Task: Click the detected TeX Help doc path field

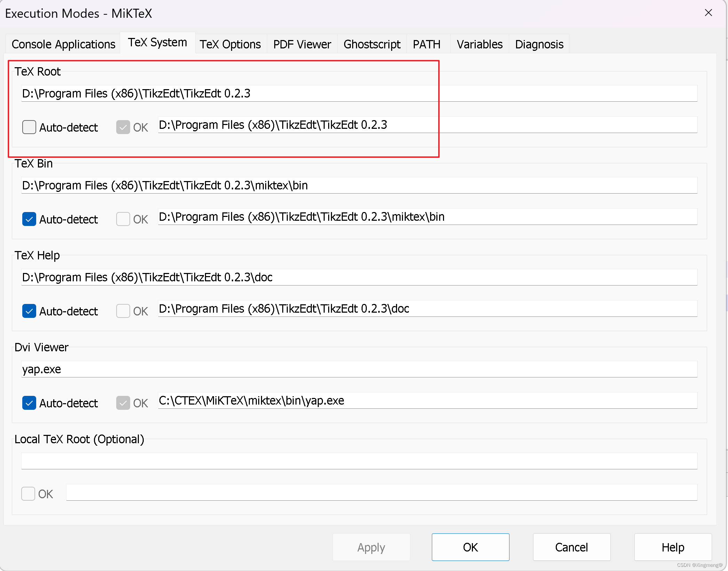Action: pyautogui.click(x=428, y=308)
